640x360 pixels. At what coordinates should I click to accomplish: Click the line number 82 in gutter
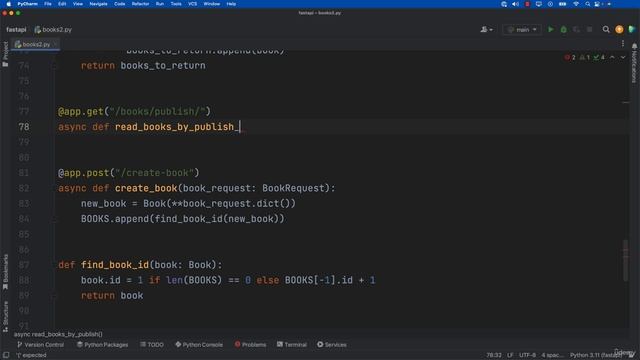(24, 188)
